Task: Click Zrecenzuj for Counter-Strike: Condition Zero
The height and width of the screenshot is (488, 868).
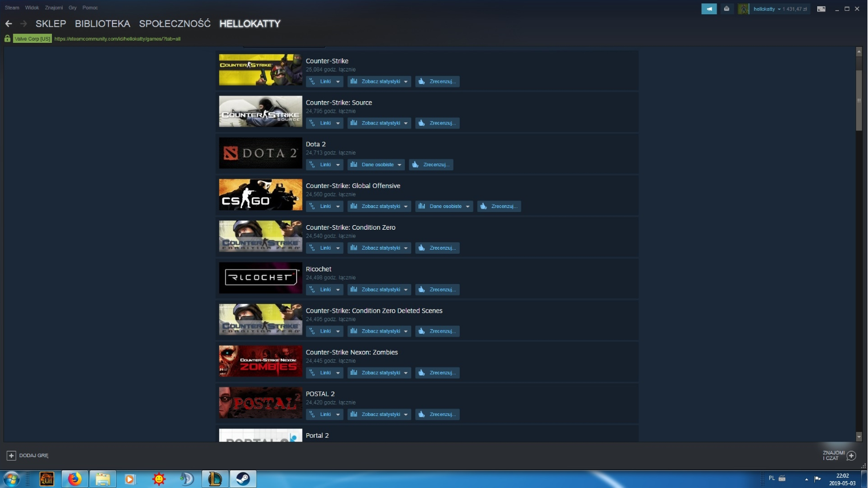Action: tap(437, 248)
